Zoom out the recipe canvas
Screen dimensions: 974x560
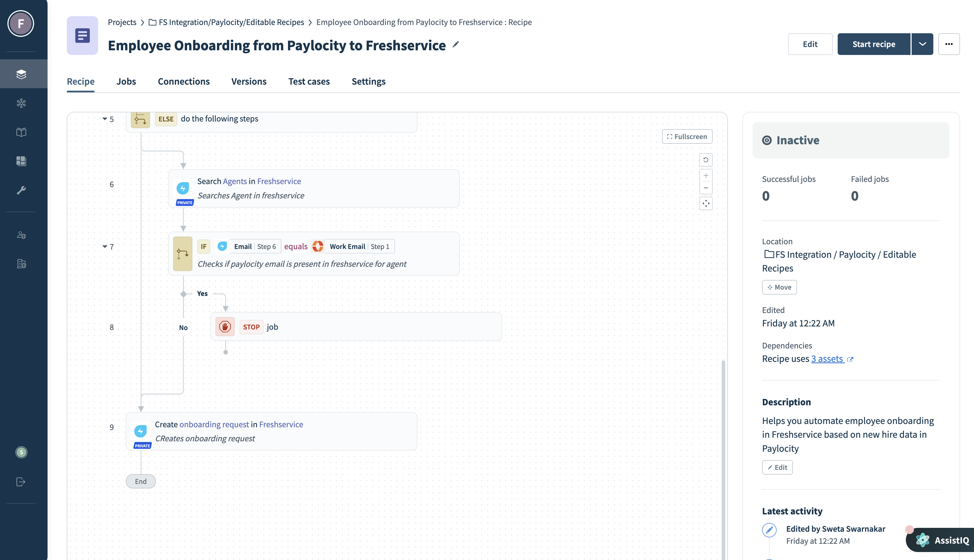(x=705, y=188)
